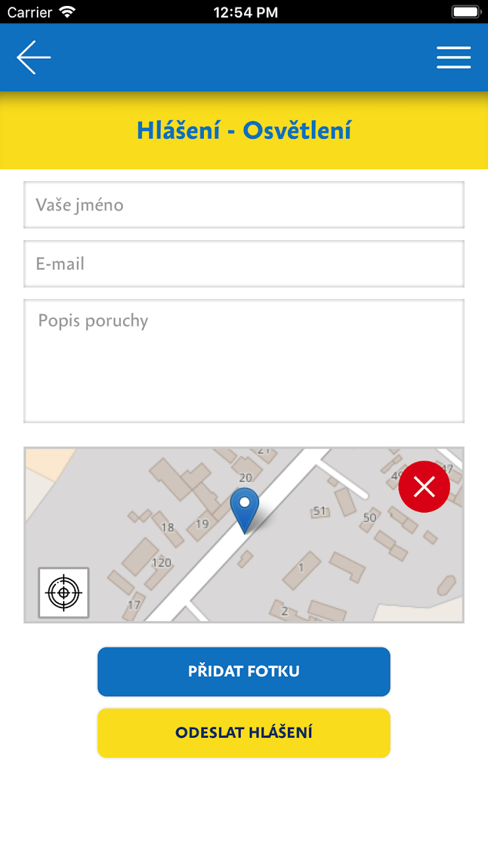The width and height of the screenshot is (488, 868).
Task: Tap building 120 on the map
Action: coord(161,563)
